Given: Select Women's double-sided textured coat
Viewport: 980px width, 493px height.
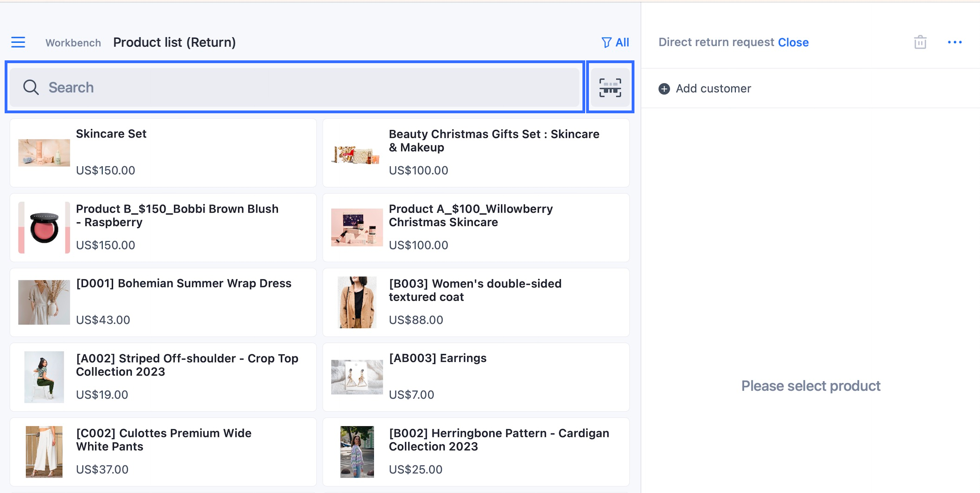Looking at the screenshot, I should (x=476, y=302).
